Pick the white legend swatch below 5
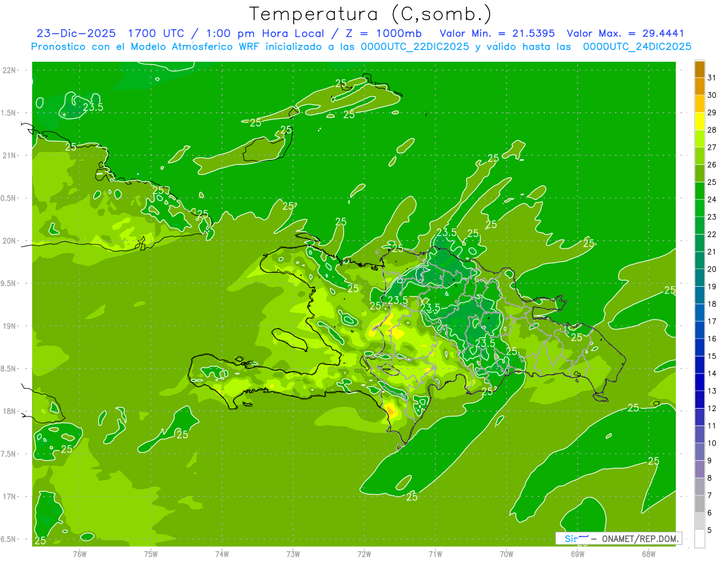 tap(699, 539)
